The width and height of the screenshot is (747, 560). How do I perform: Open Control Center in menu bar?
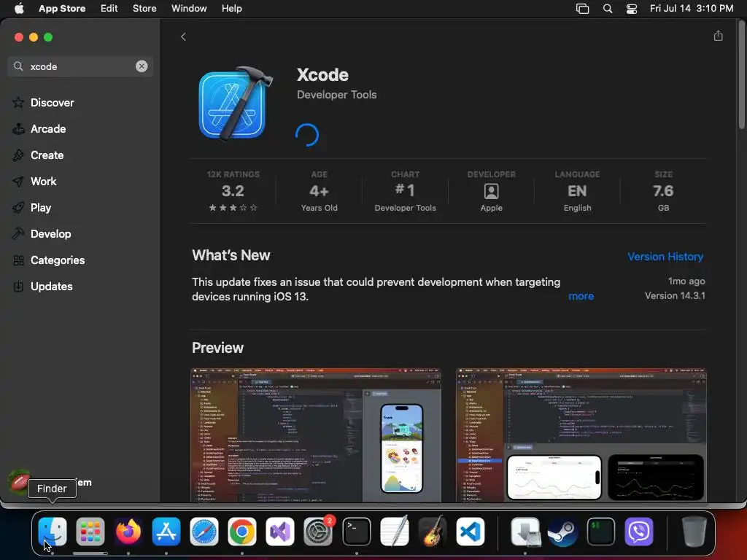pyautogui.click(x=632, y=9)
